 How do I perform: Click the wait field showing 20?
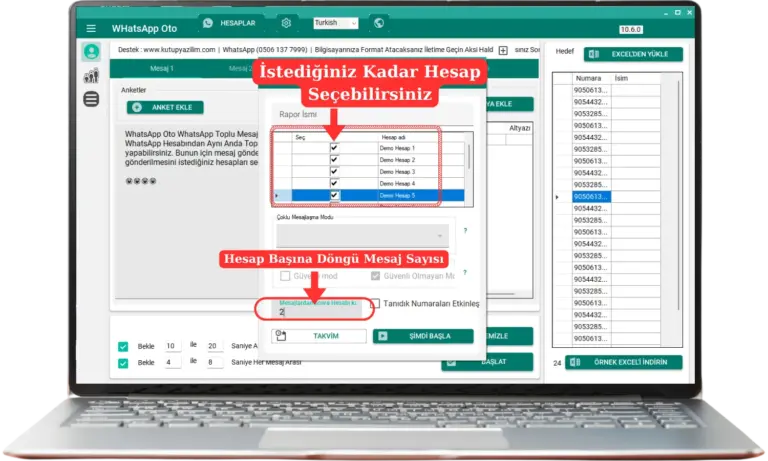point(215,346)
